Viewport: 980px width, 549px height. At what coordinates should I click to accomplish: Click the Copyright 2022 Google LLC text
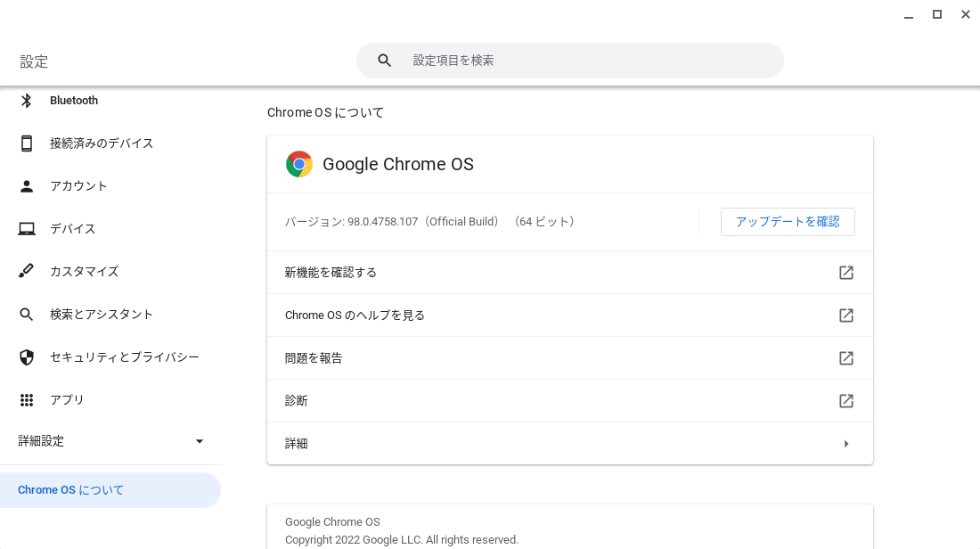click(402, 539)
